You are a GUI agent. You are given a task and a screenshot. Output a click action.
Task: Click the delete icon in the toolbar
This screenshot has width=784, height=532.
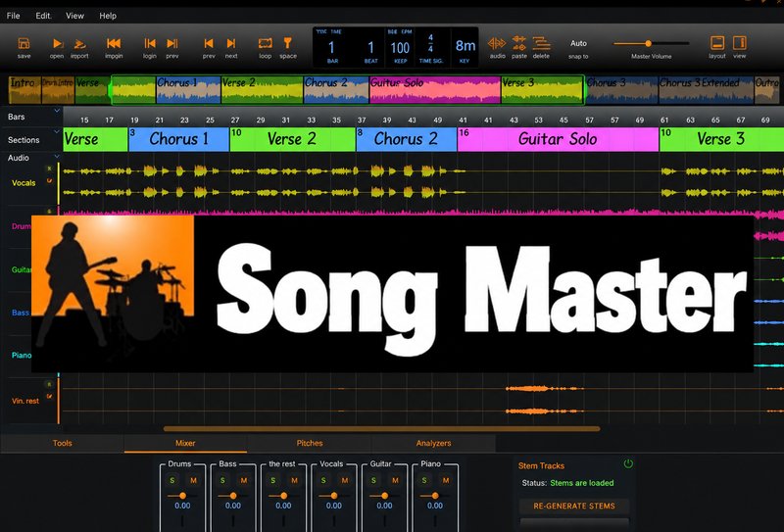click(x=541, y=43)
